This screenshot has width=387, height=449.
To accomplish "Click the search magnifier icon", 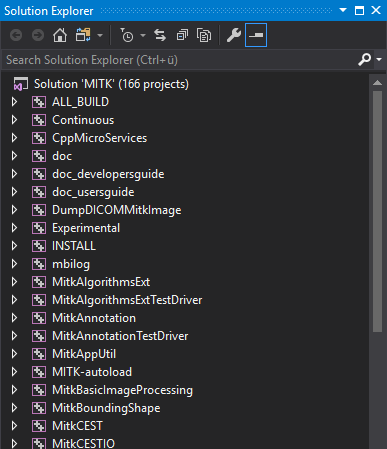I will click(x=364, y=60).
